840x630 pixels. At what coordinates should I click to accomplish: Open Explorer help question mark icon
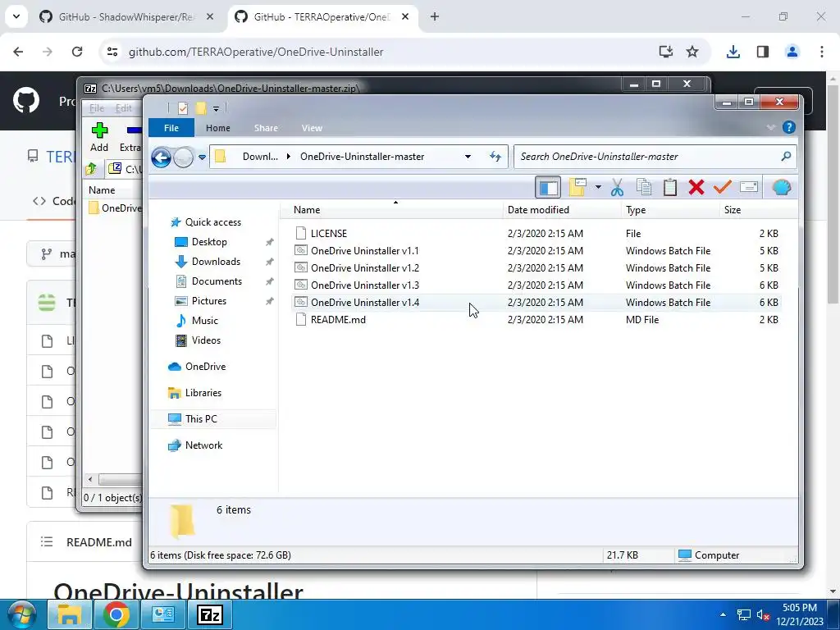(788, 127)
